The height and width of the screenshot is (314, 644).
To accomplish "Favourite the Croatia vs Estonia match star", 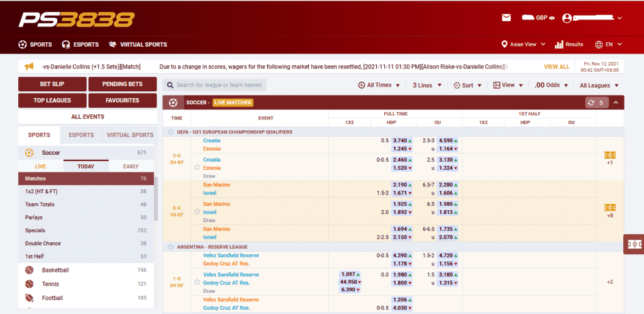I will click(x=197, y=167).
